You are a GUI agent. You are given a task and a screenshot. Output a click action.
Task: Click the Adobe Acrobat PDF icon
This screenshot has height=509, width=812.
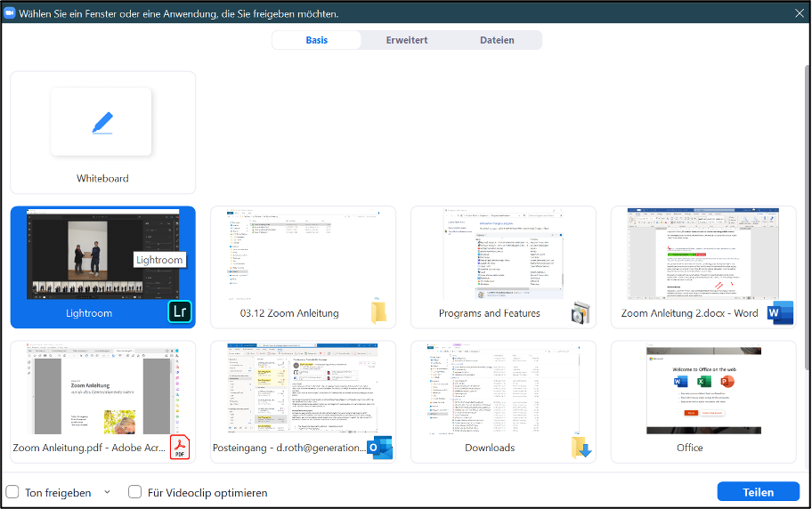[x=181, y=447]
